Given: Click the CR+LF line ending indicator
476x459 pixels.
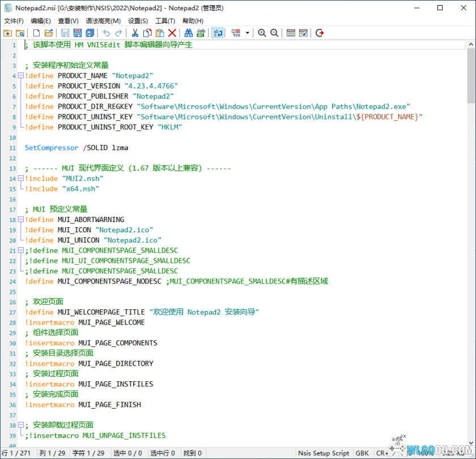Looking at the screenshot, I should click(383, 453).
